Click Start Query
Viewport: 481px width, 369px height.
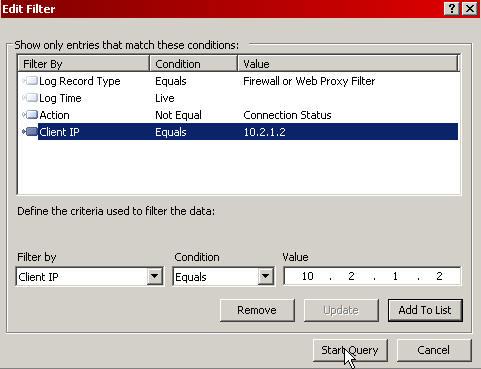pyautogui.click(x=350, y=350)
